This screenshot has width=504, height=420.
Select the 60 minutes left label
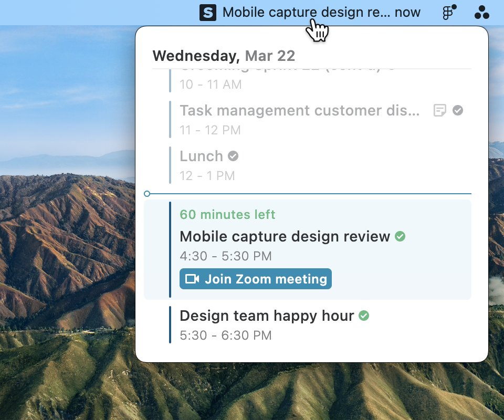click(227, 214)
